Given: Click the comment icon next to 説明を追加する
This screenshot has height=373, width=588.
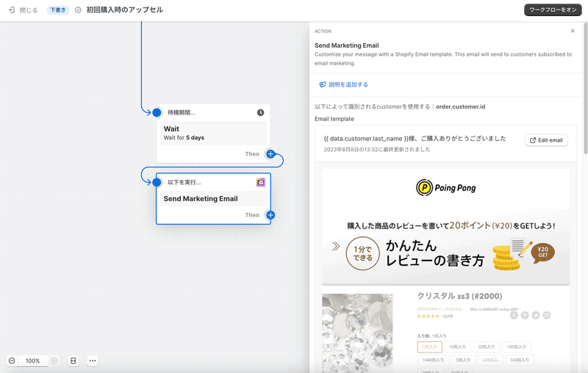Looking at the screenshot, I should [x=323, y=84].
